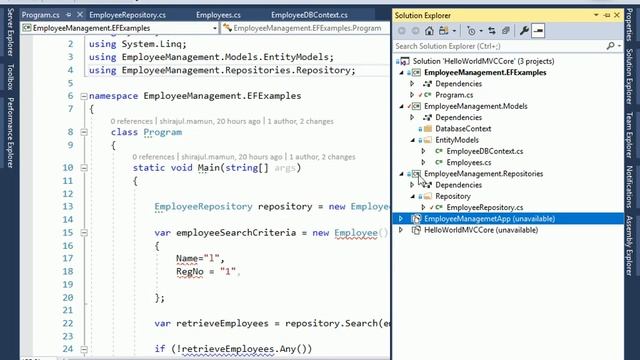Open the Properties side tab
The image size is (640, 360).
tap(629, 24)
